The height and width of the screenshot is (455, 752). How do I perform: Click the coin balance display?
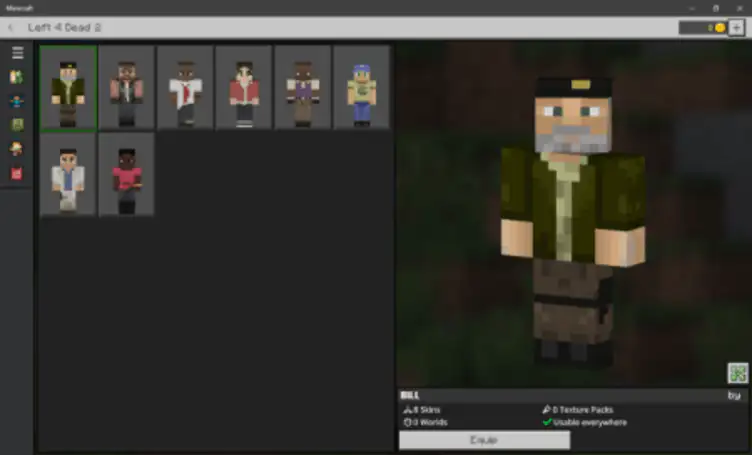coord(703,28)
